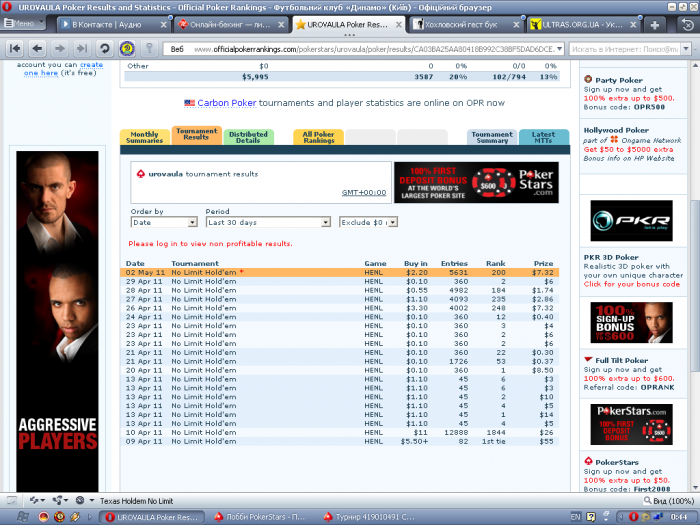Close the В Контакте | Аудио tab
This screenshot has width=700, height=525.
click(x=163, y=25)
